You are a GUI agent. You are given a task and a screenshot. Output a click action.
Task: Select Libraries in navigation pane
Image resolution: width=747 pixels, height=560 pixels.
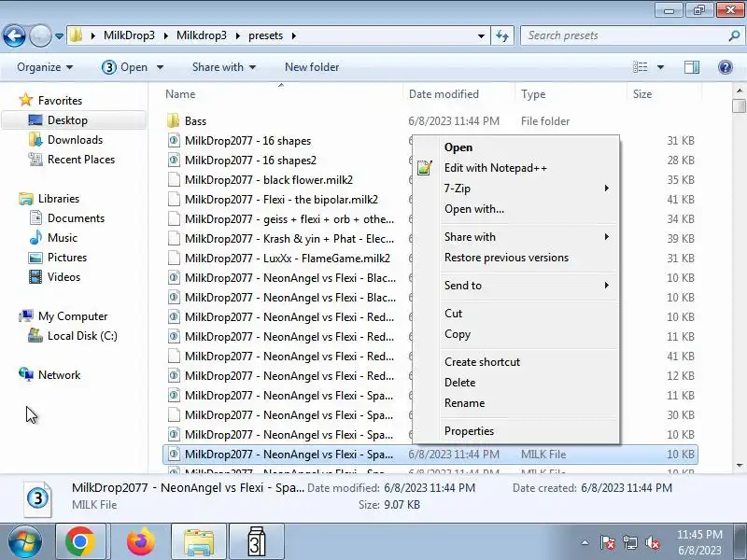(x=49, y=198)
